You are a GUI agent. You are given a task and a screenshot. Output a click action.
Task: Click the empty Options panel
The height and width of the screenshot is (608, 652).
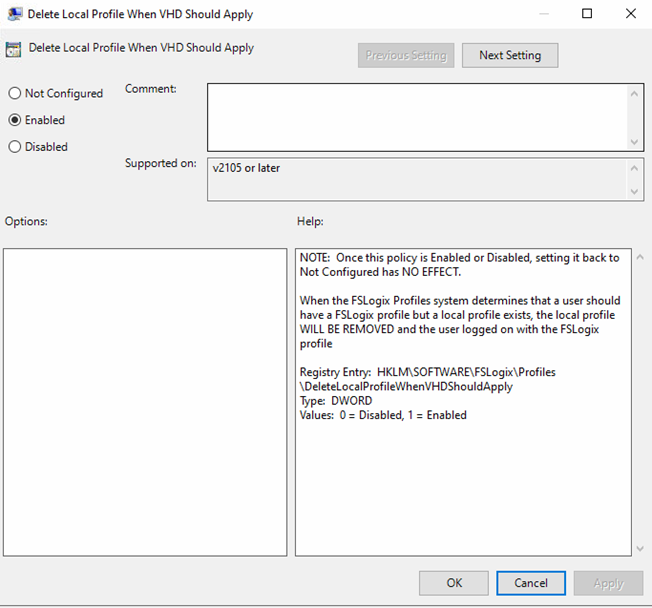pyautogui.click(x=145, y=401)
